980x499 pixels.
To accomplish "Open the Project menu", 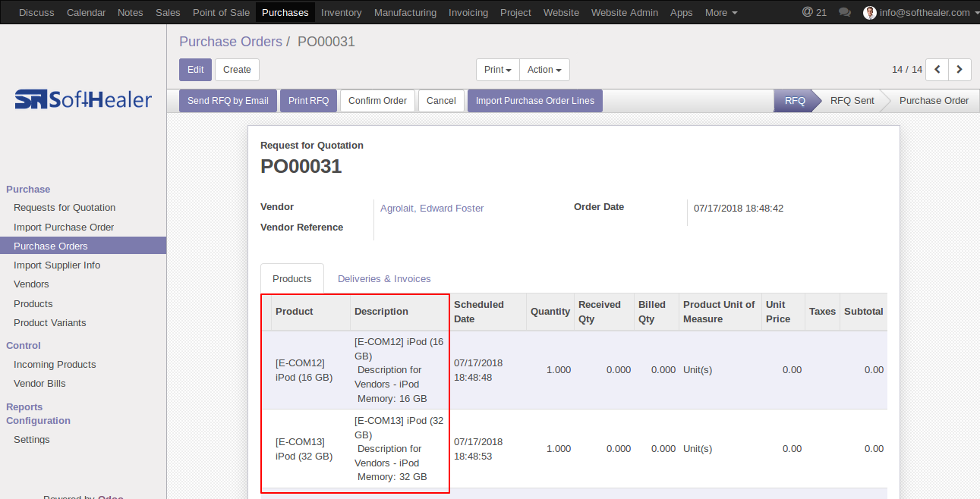I will pyautogui.click(x=515, y=12).
